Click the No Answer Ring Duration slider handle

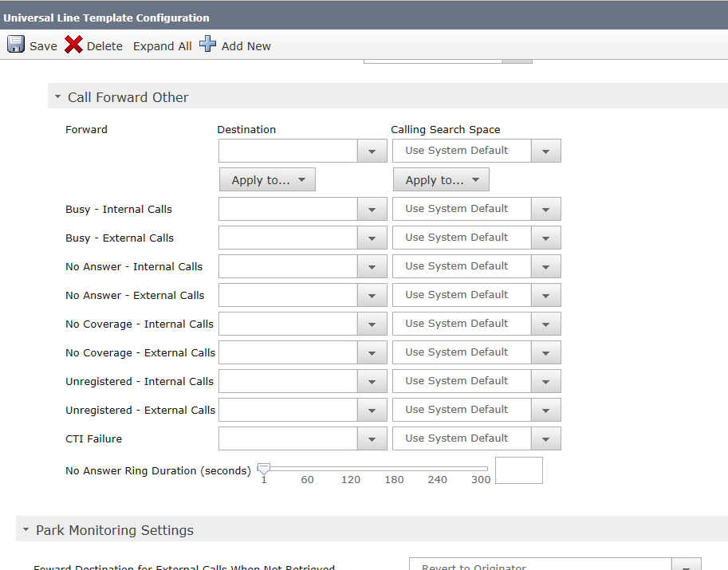point(263,469)
